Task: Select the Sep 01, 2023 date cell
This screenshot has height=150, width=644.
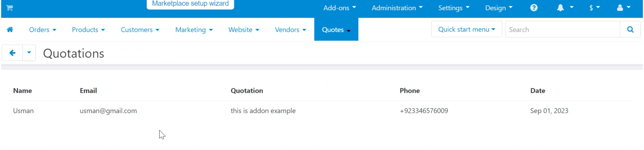Action: (549, 111)
